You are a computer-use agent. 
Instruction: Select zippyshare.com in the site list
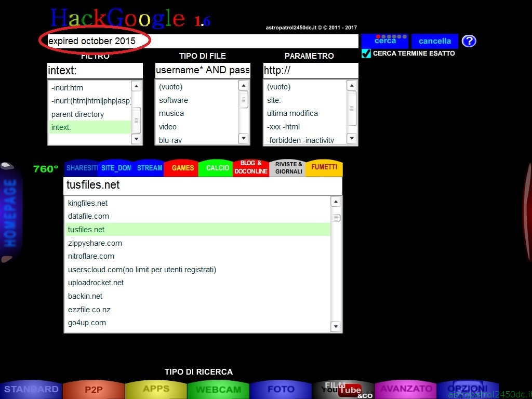click(198, 243)
